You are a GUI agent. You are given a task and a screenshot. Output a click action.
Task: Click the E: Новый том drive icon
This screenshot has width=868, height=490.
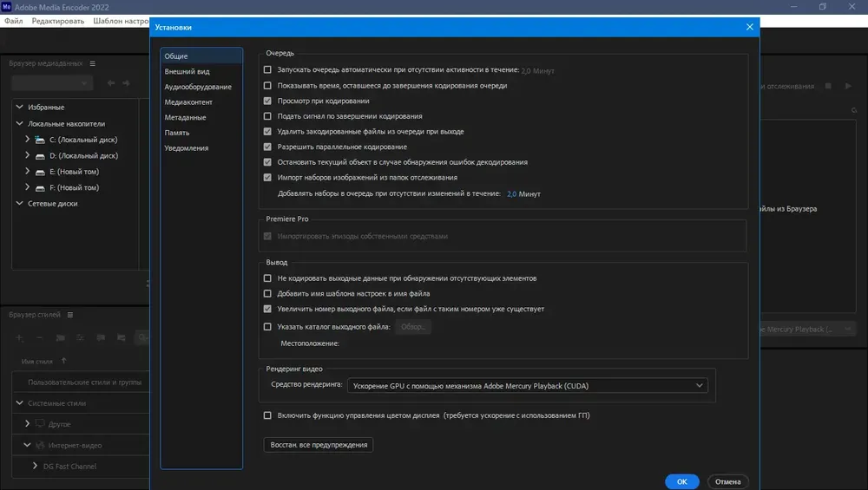[40, 172]
